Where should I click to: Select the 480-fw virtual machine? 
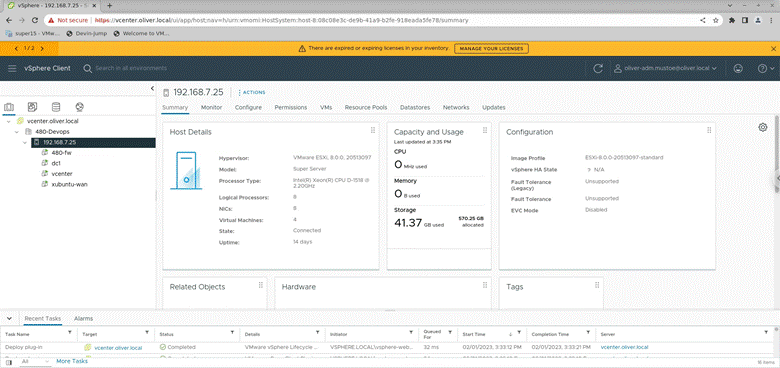pyautogui.click(x=63, y=153)
